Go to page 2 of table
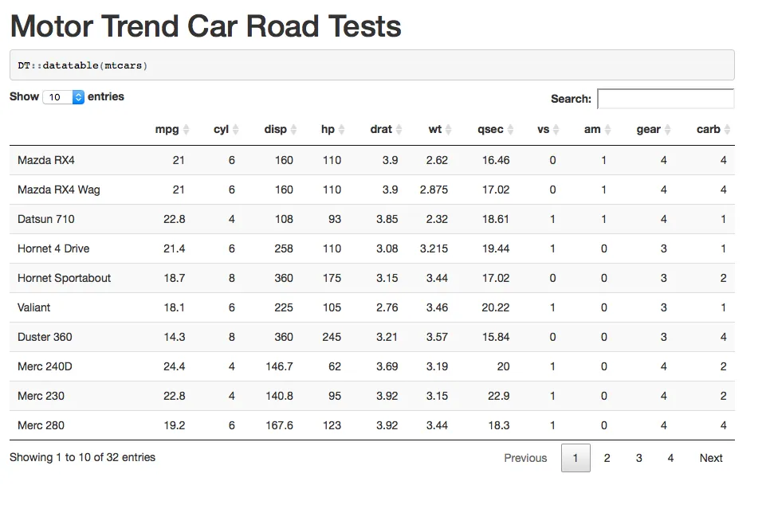 point(607,458)
